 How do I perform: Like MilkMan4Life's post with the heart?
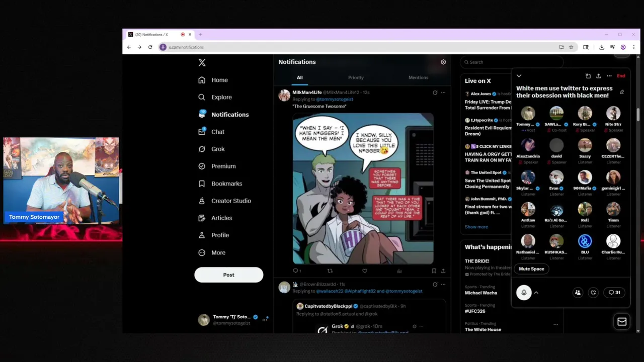point(365,270)
